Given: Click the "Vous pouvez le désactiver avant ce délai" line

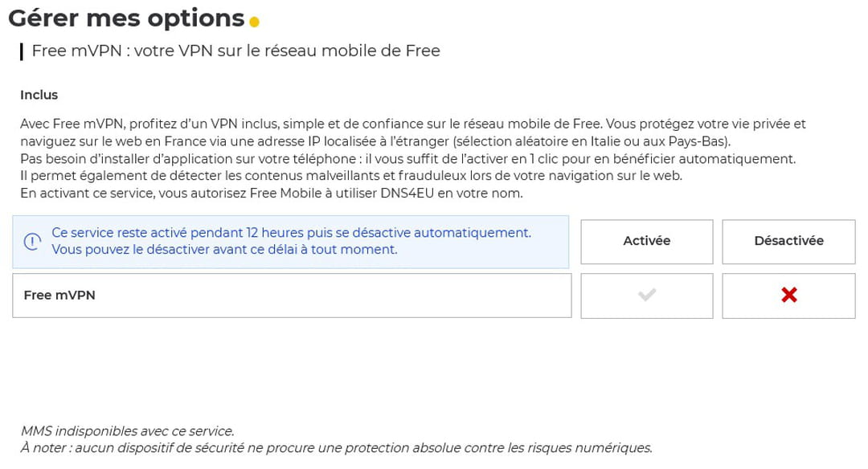Looking at the screenshot, I should (224, 250).
